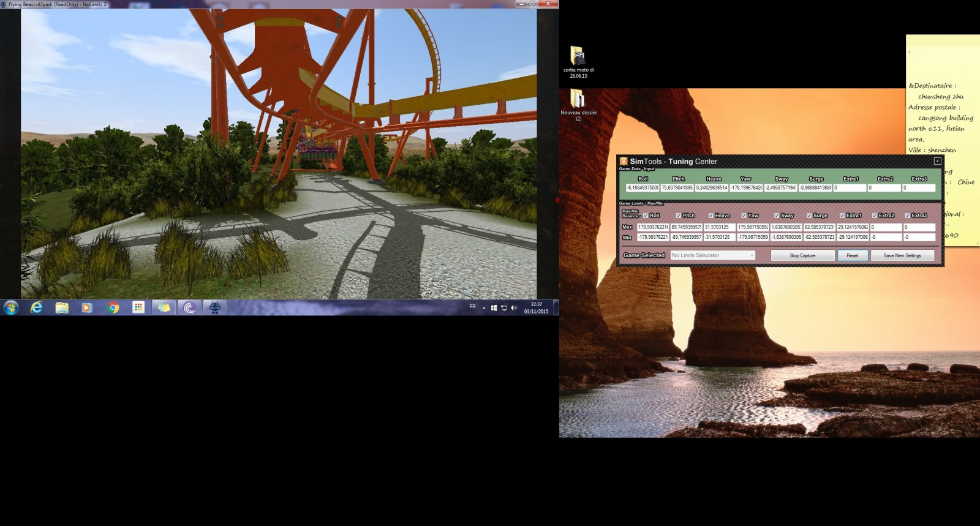The width and height of the screenshot is (980, 526).
Task: Open the taskbar clock showing 22:37
Action: [x=537, y=307]
